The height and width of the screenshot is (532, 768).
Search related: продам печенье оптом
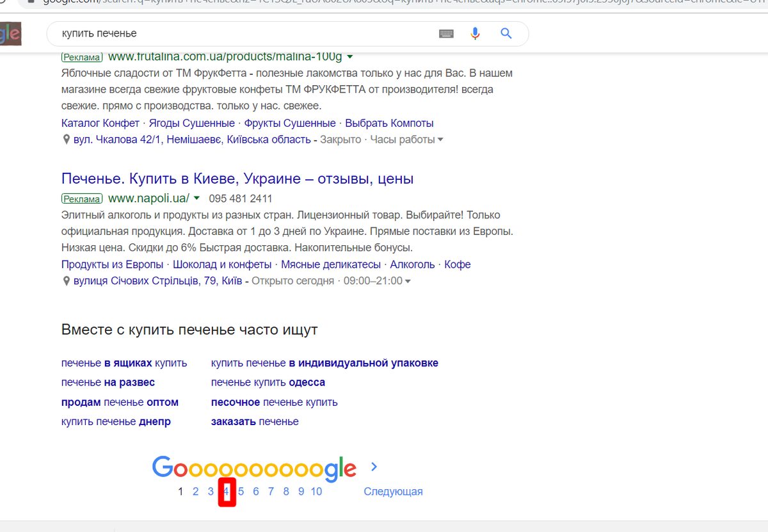(x=120, y=402)
